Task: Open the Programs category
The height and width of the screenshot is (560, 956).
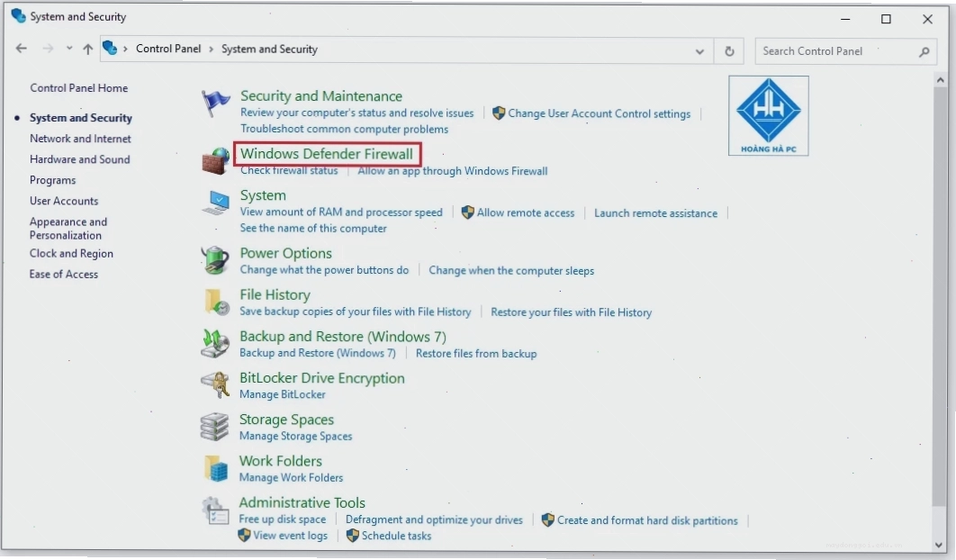Action: click(53, 181)
